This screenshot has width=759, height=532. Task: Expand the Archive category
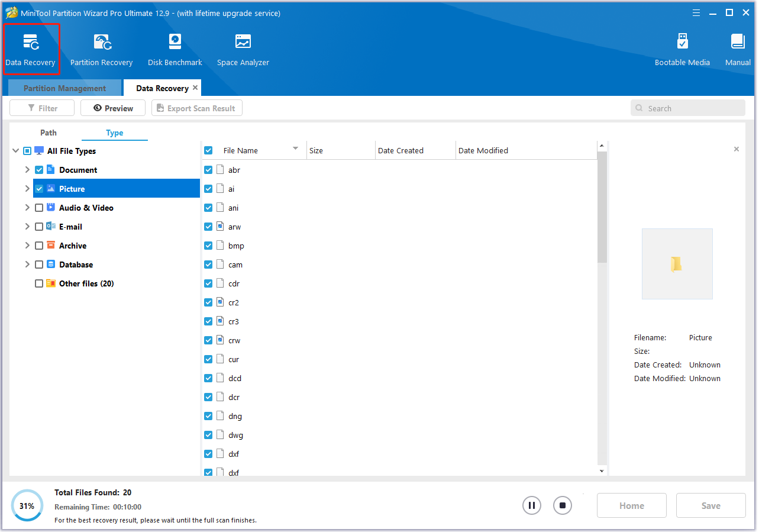tap(27, 246)
